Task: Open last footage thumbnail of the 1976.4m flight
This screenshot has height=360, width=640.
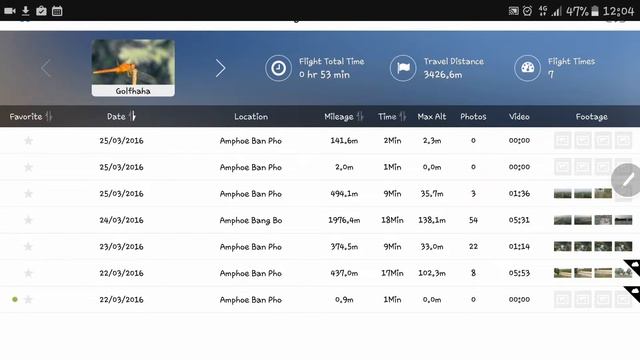Action: coord(624,220)
